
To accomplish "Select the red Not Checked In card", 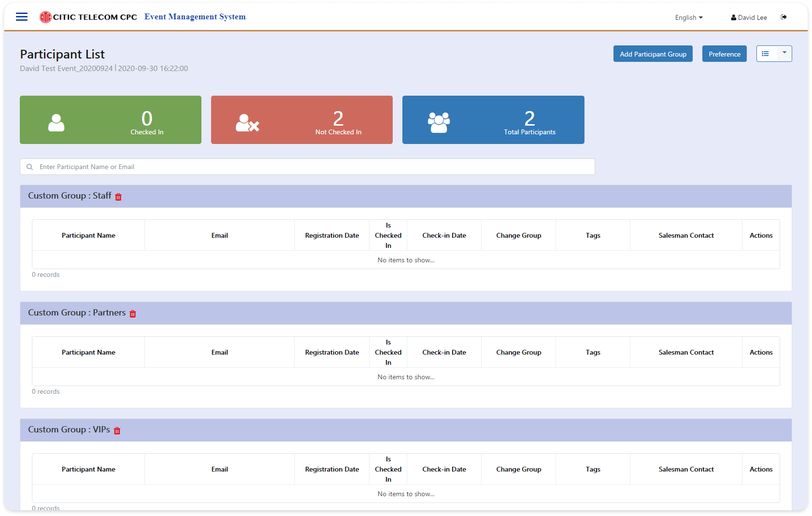I will coord(301,119).
